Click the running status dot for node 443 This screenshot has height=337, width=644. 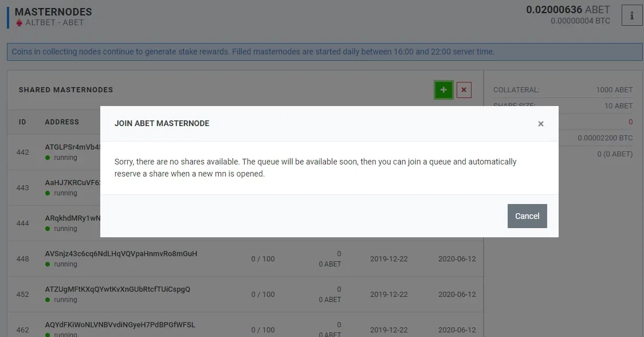48,193
